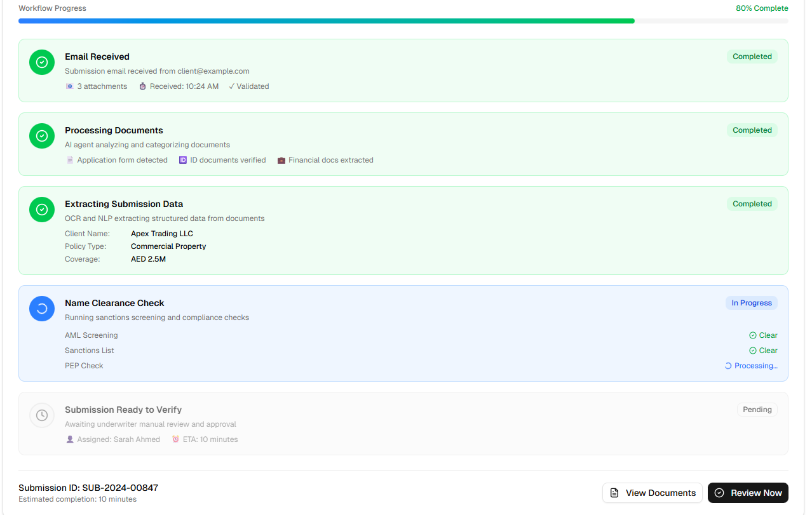812x515 pixels.
Task: Click the document icon inside View Documents button
Action: (x=614, y=492)
